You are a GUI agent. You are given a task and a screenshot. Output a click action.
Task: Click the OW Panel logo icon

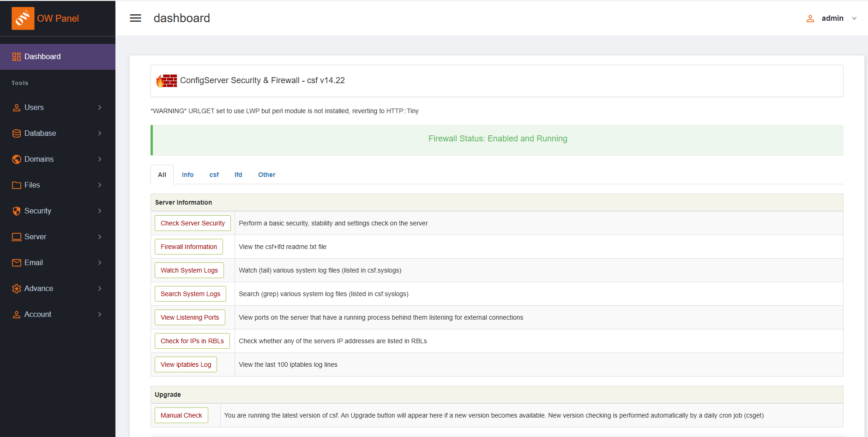[23, 18]
